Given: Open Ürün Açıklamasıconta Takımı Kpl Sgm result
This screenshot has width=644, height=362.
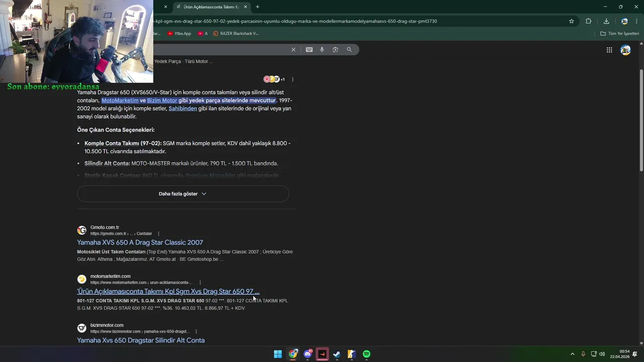Looking at the screenshot, I should pos(168,291).
